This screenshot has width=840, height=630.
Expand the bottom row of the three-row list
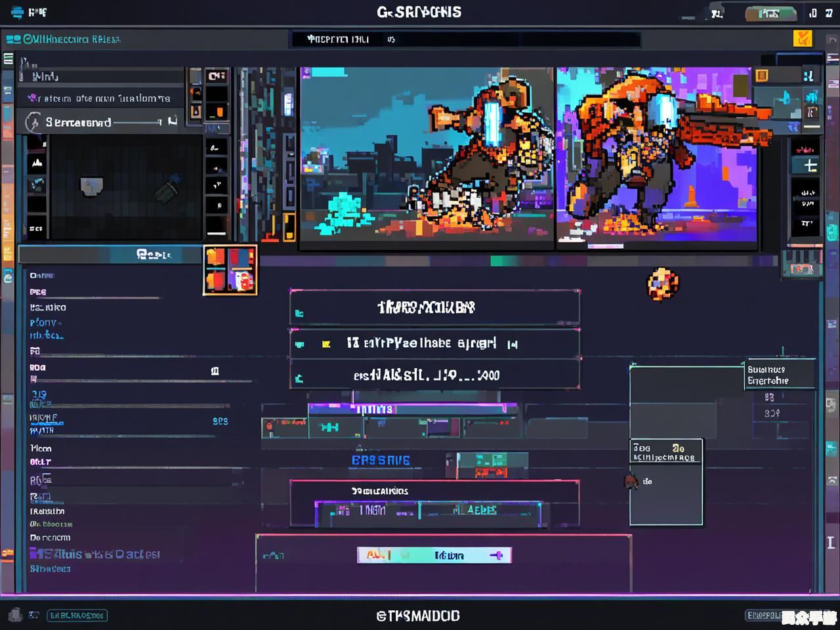tap(434, 376)
